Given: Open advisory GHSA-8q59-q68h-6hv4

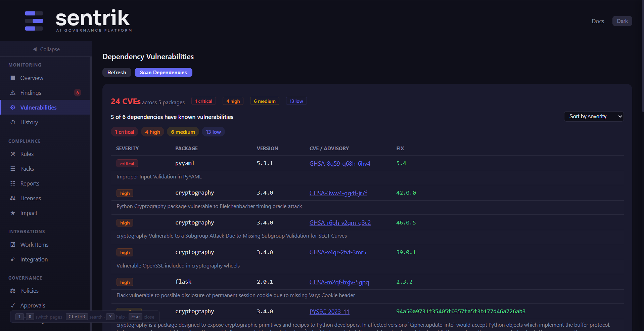Looking at the screenshot, I should (340, 164).
